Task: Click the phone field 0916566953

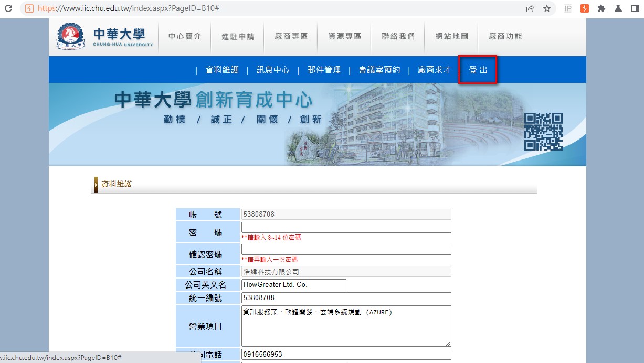Action: [346, 354]
